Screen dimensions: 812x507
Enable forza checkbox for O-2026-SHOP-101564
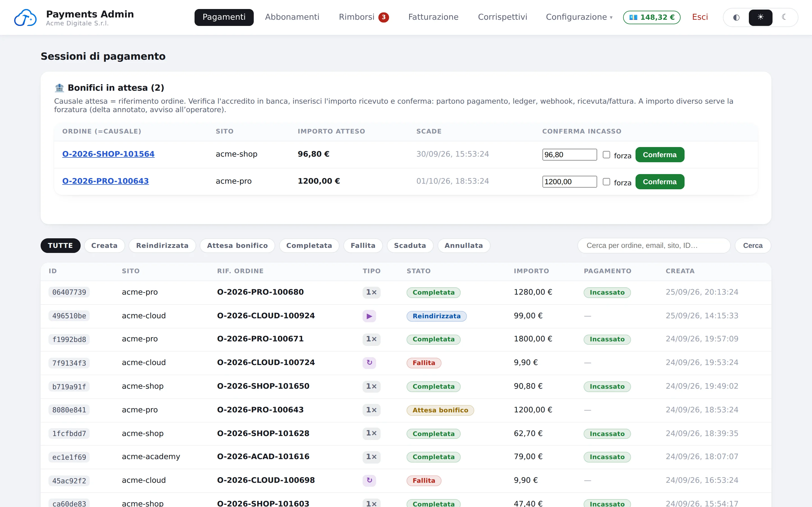click(606, 155)
